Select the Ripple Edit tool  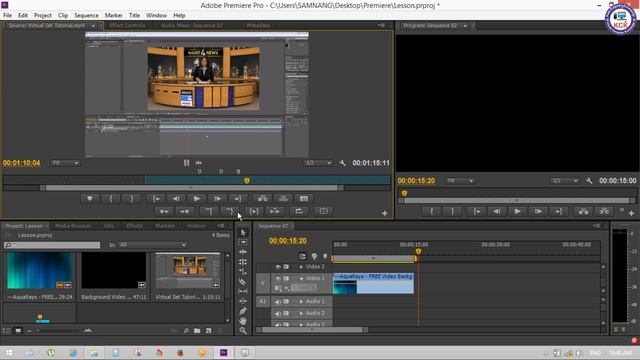243,252
